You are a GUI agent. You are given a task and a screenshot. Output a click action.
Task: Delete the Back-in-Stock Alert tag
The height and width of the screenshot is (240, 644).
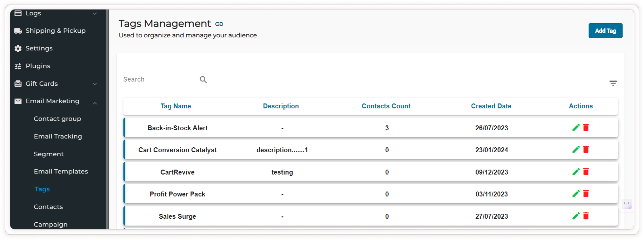(x=586, y=128)
